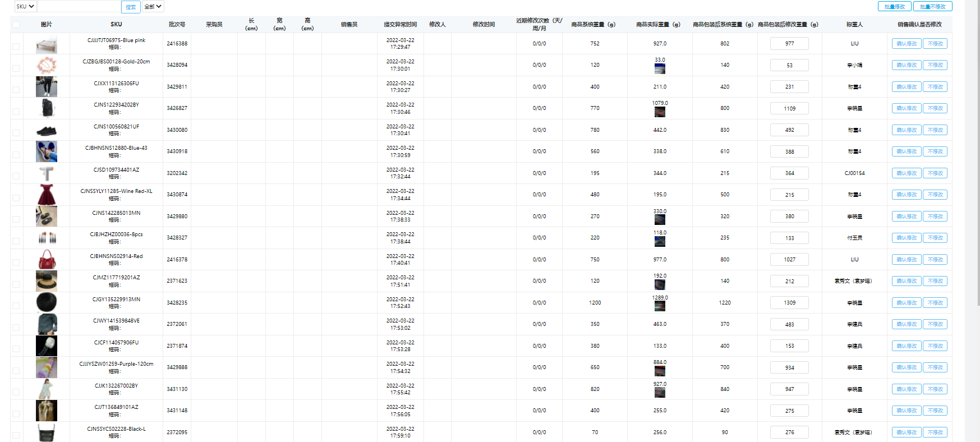Expand the 全部 filter dropdown

pyautogui.click(x=153, y=6)
